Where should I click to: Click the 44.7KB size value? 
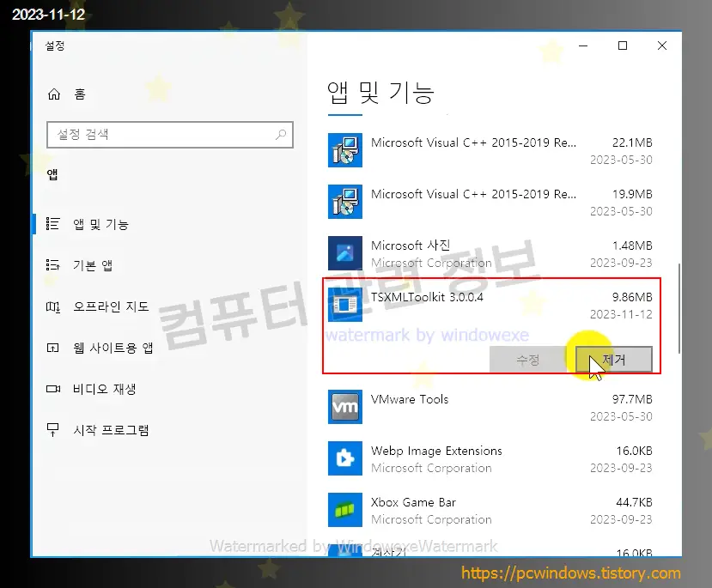pyautogui.click(x=634, y=502)
